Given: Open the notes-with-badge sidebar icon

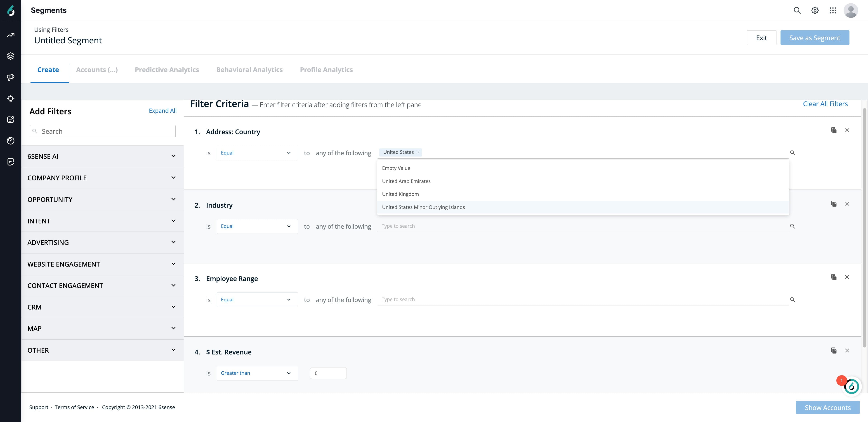Looking at the screenshot, I should coord(11,120).
